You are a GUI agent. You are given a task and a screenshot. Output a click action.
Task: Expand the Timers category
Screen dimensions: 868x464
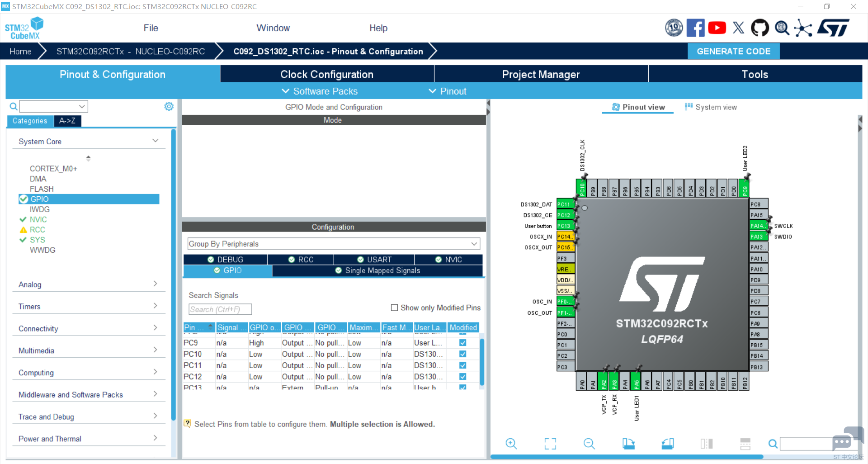pyautogui.click(x=88, y=307)
